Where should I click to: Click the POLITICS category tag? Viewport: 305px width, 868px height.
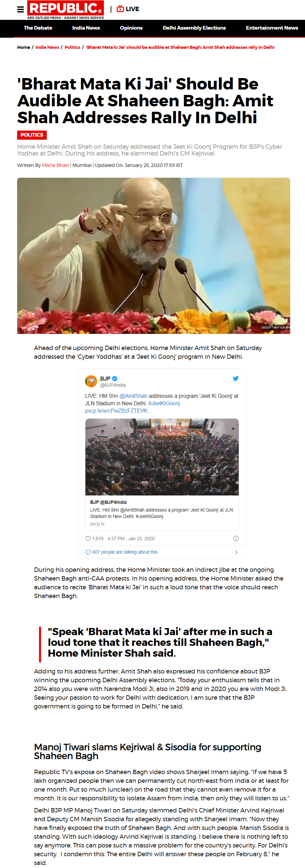(32, 135)
